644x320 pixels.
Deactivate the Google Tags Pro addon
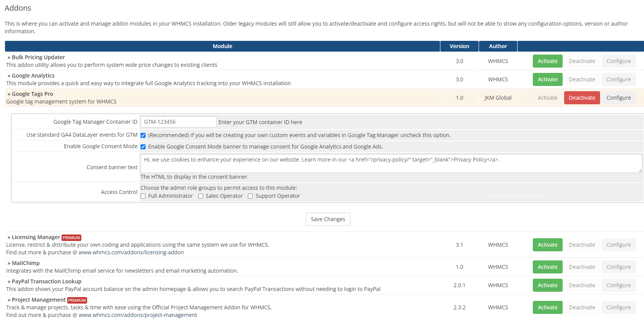point(582,98)
